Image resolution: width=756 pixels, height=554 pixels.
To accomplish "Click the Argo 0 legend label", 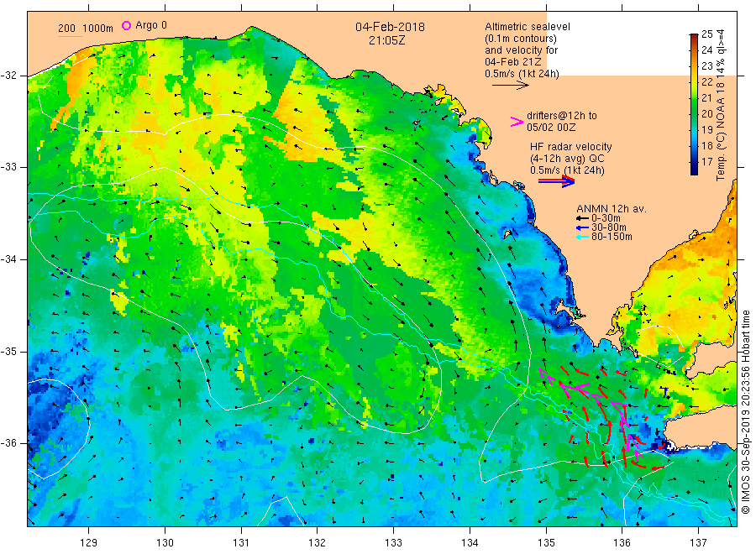I will click(151, 25).
